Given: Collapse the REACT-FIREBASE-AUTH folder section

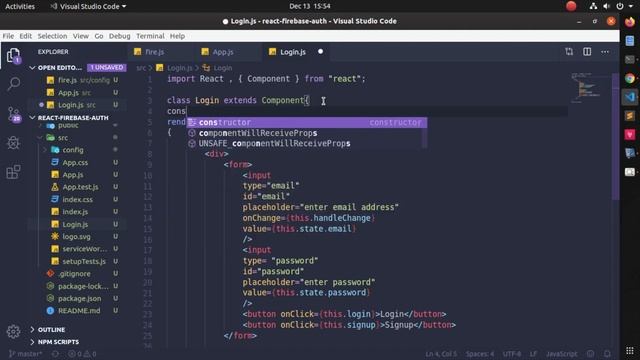Looking at the screenshot, I should pyautogui.click(x=32, y=118).
